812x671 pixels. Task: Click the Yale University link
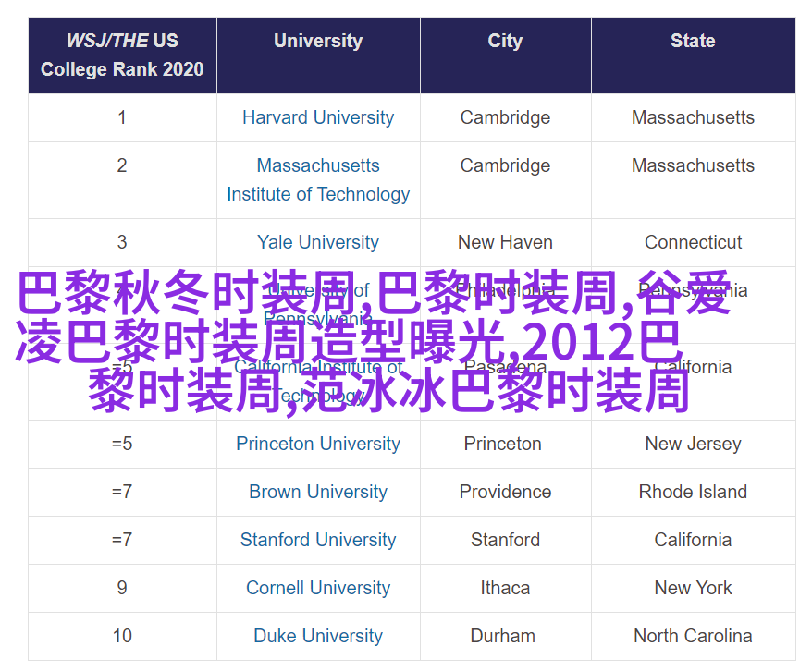[318, 242]
